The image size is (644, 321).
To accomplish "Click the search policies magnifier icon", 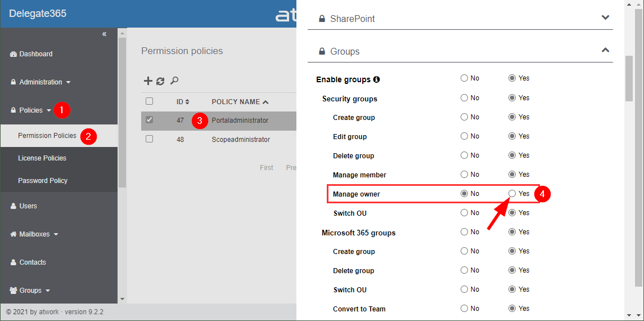I will coord(174,81).
